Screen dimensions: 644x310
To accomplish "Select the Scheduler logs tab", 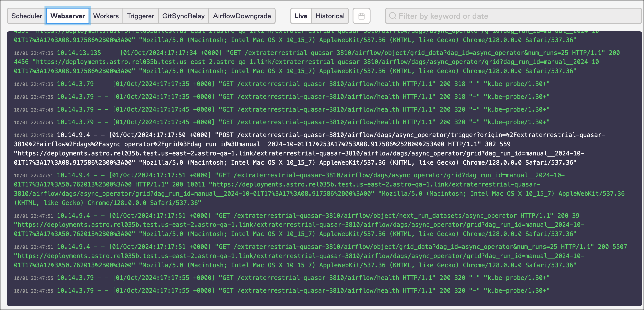I will 27,16.
